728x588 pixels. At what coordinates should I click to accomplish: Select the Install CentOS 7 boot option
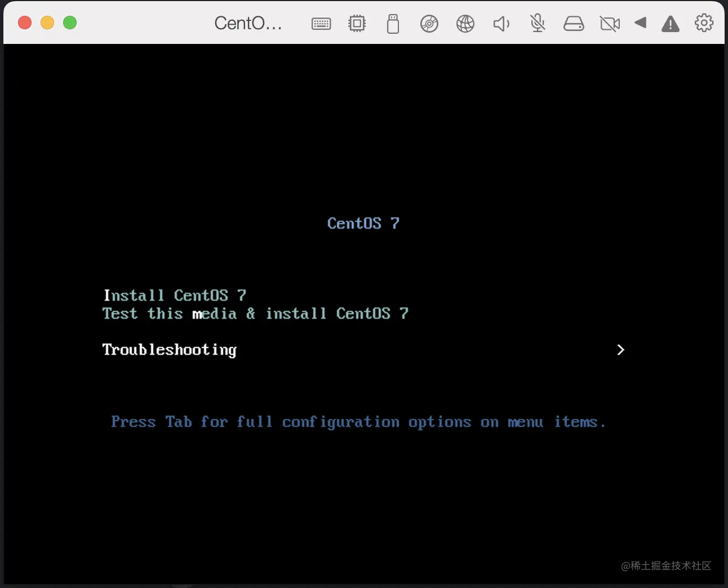[175, 295]
